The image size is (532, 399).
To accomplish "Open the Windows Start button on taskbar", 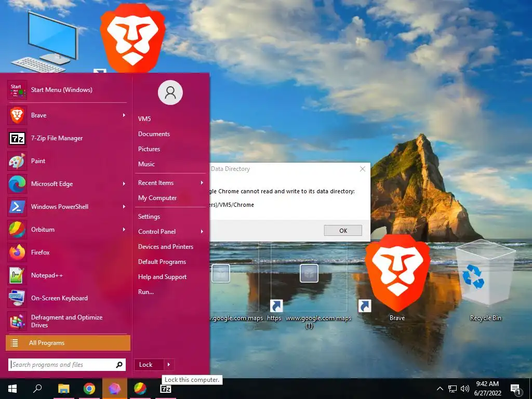I will coord(12,389).
